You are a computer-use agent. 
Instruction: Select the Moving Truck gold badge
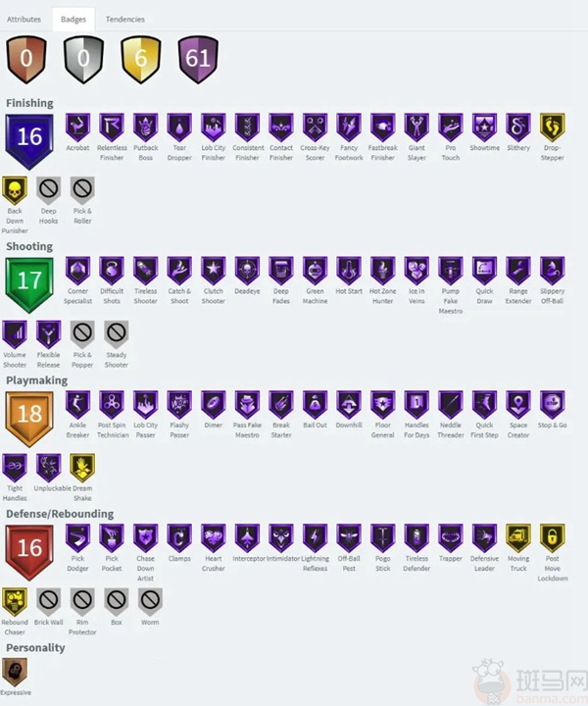(x=518, y=538)
